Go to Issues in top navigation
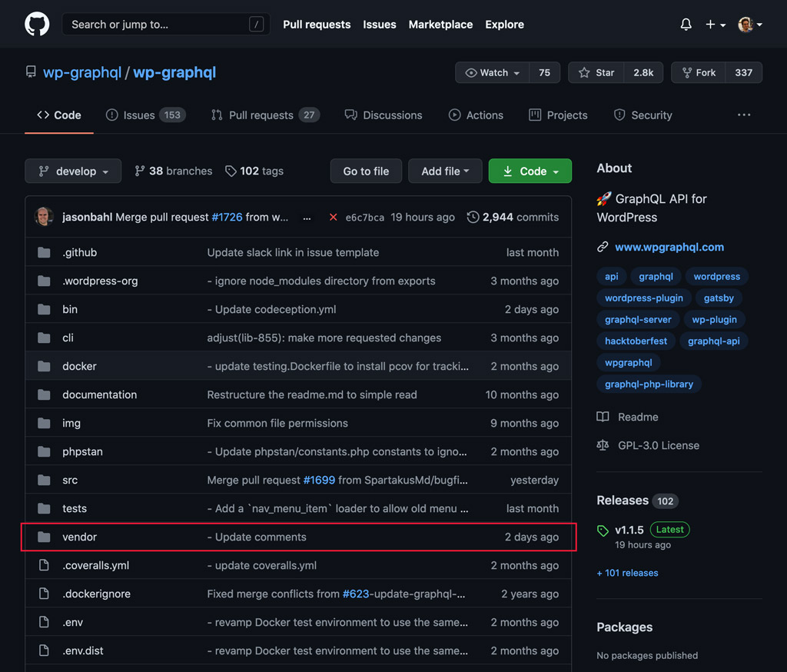 coord(380,24)
